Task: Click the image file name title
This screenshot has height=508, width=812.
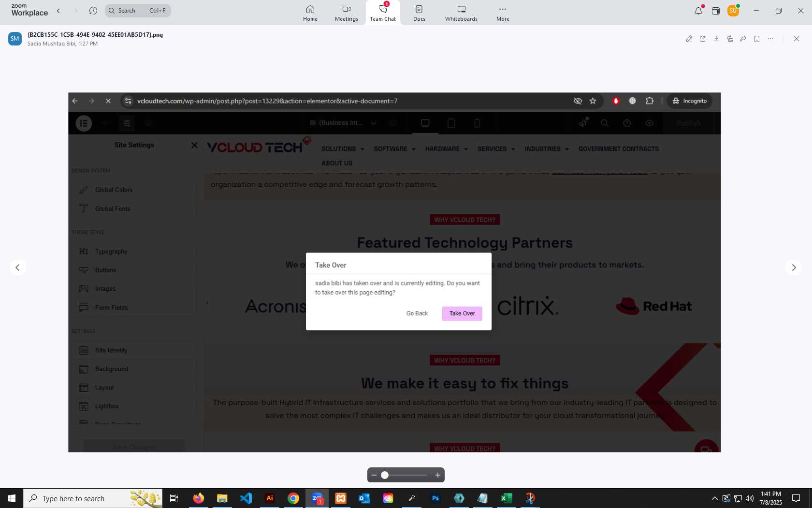Action: pos(95,35)
